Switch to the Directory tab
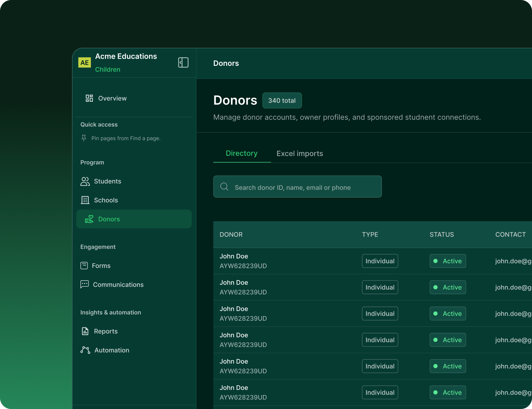The width and height of the screenshot is (532, 409). coord(242,153)
